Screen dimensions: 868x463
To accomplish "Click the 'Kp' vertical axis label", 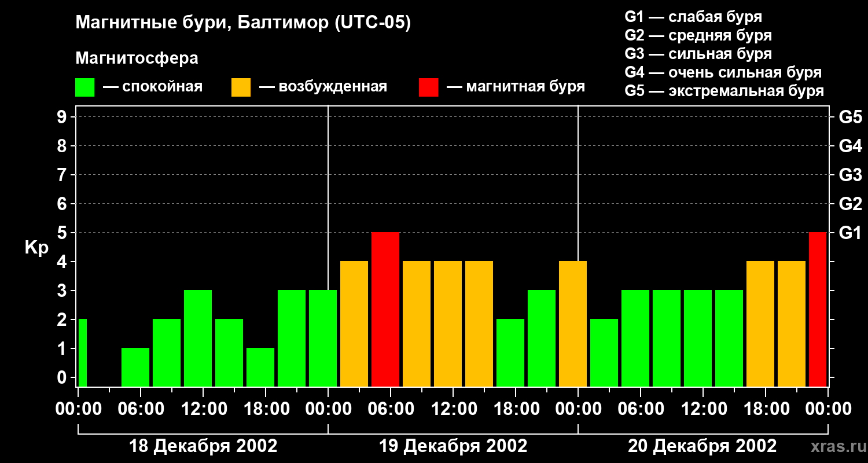I will (36, 248).
